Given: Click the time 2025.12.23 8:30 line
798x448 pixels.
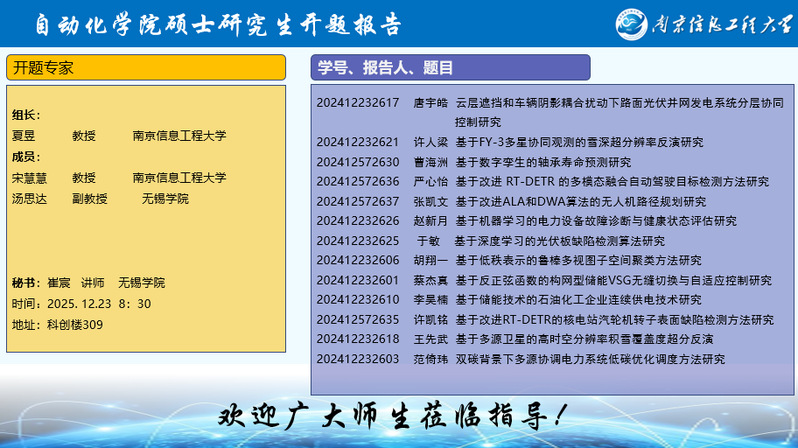Looking at the screenshot, I should coord(81,304).
